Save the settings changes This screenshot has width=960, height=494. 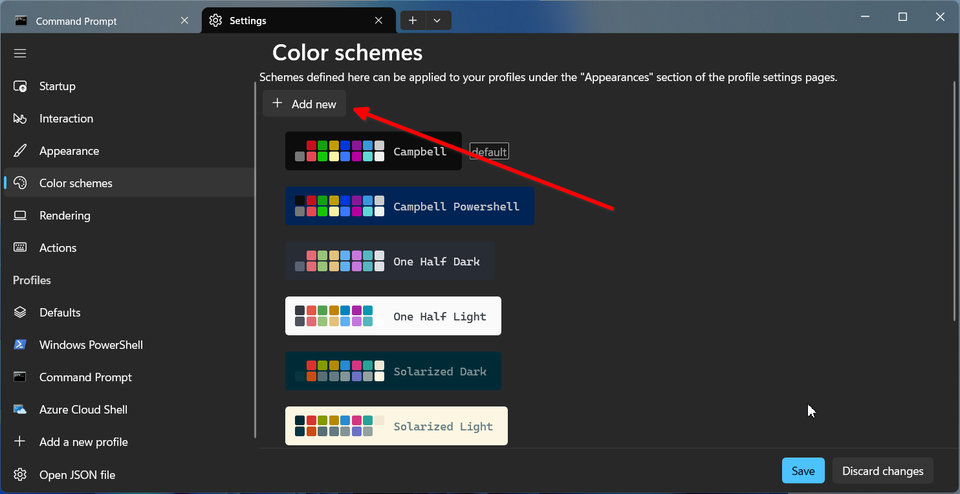click(803, 471)
